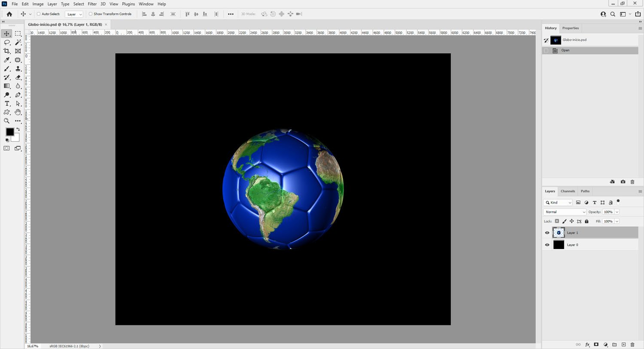This screenshot has height=349, width=644.
Task: Open the Normal blend mode dropdown
Action: click(x=565, y=212)
